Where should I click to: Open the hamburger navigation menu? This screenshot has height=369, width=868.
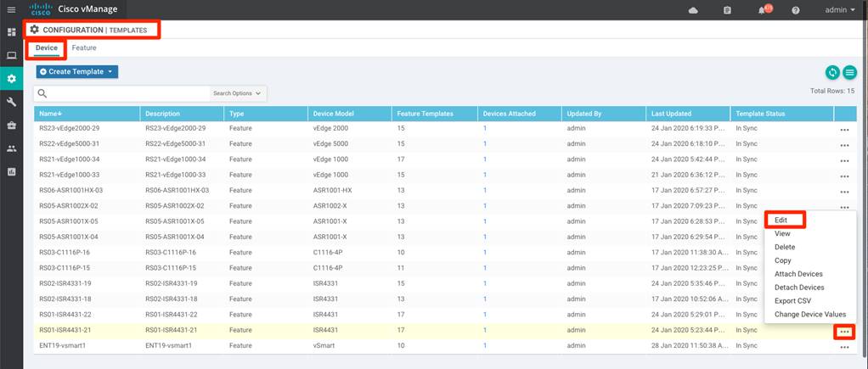tap(11, 9)
